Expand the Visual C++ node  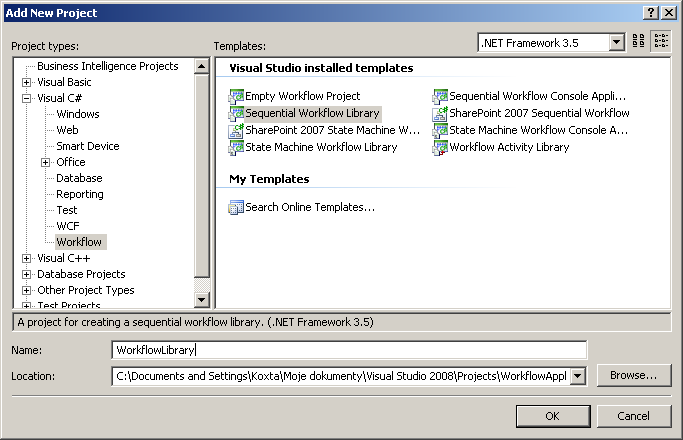pos(27,258)
